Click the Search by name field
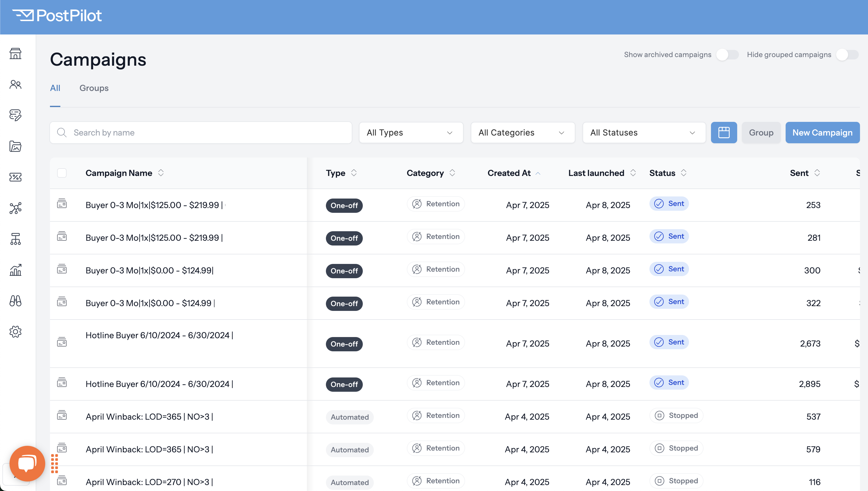This screenshot has width=868, height=491. pyautogui.click(x=201, y=133)
